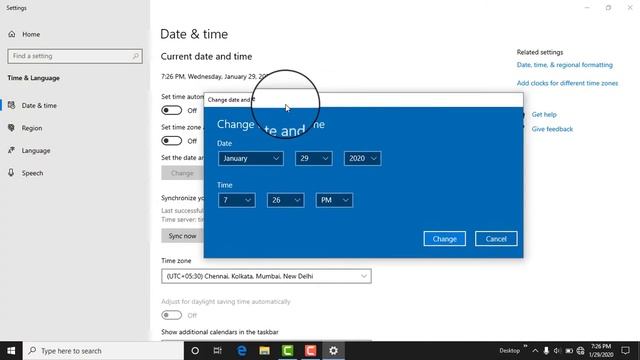Select Date & time in sidebar

coord(39,105)
